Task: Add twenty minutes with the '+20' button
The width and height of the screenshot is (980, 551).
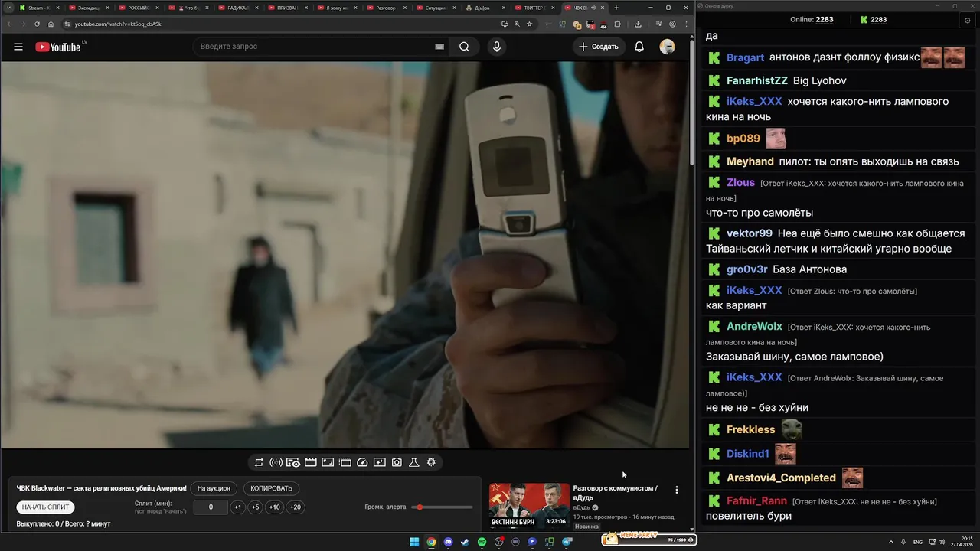Action: pyautogui.click(x=295, y=507)
